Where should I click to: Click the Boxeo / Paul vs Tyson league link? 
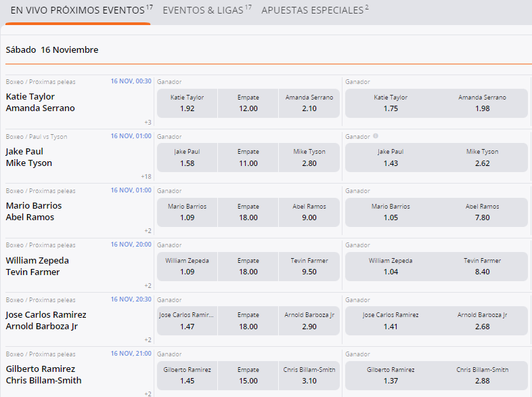point(37,136)
